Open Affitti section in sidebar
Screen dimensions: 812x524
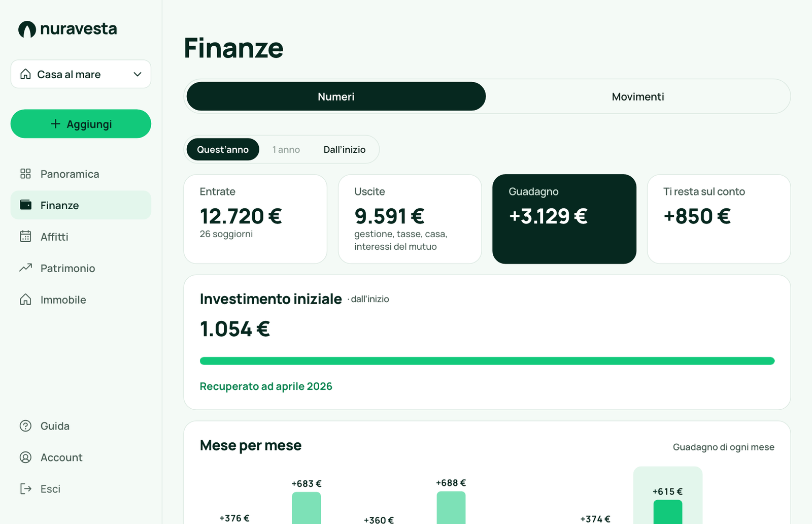[x=81, y=237]
